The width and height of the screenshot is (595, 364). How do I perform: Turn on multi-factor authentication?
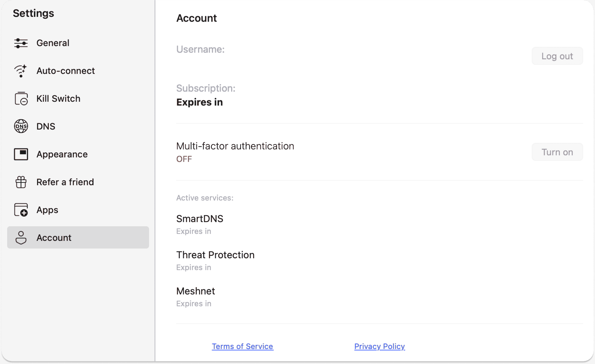557,152
